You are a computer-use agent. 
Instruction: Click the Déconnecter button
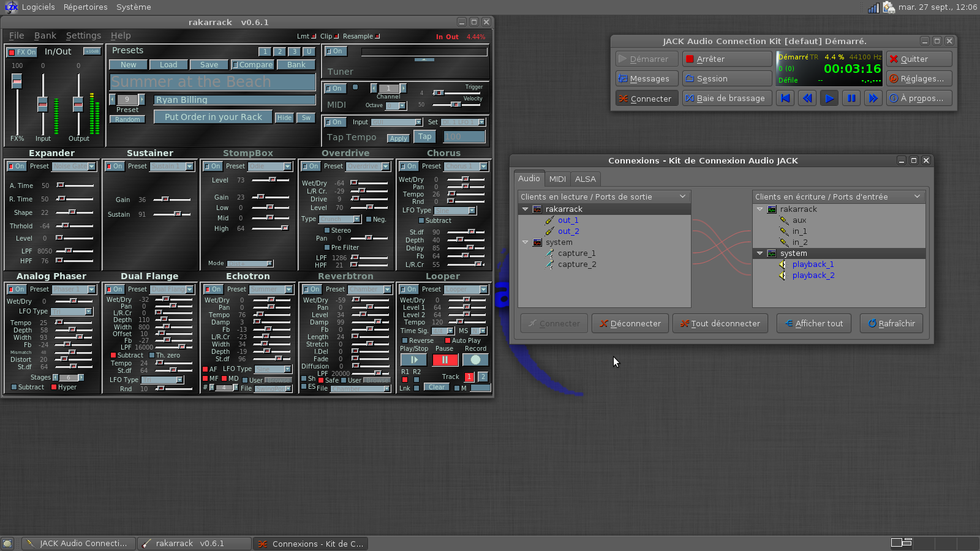(629, 323)
